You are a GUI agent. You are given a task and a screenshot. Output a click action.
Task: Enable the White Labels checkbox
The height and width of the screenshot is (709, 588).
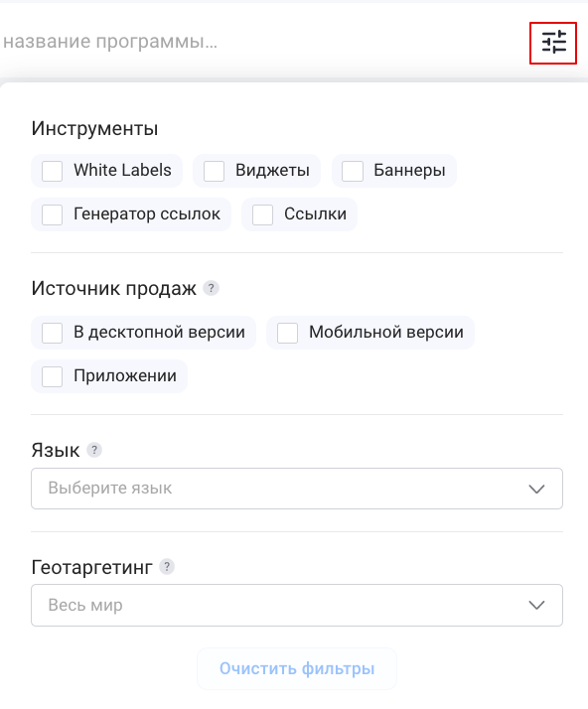pos(52,172)
